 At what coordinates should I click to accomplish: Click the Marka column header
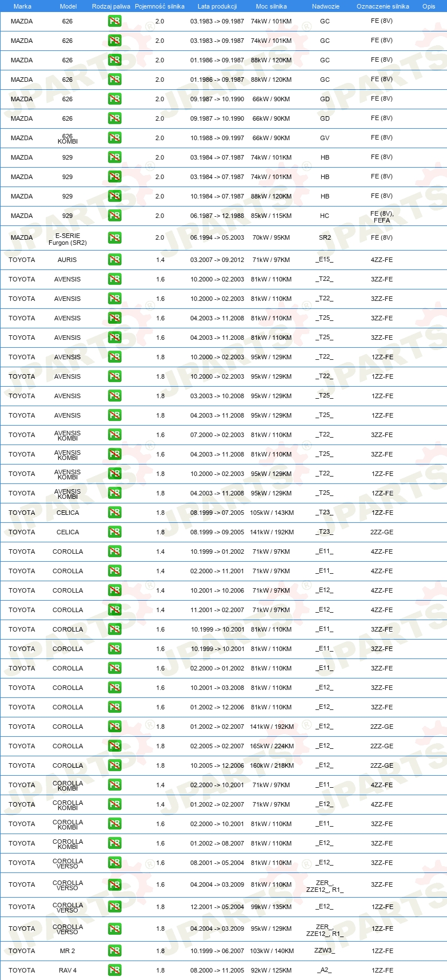(22, 6)
